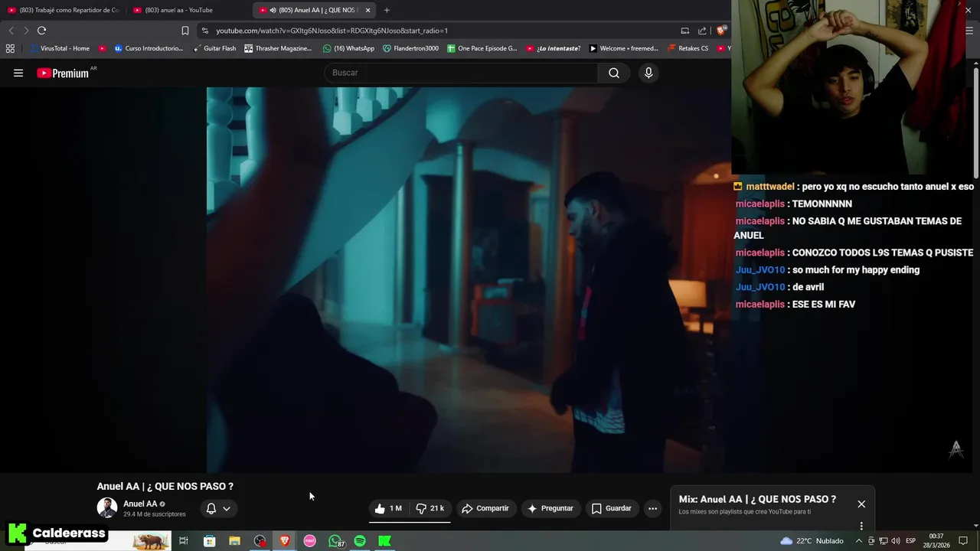Open Microsoft Store from the taskbar
The width and height of the screenshot is (980, 551).
point(209,541)
